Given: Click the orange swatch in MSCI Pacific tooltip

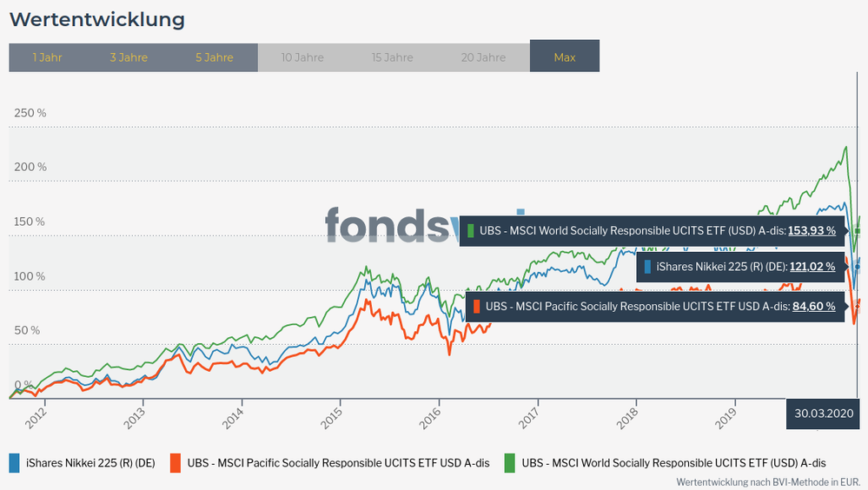Looking at the screenshot, I should tap(477, 306).
